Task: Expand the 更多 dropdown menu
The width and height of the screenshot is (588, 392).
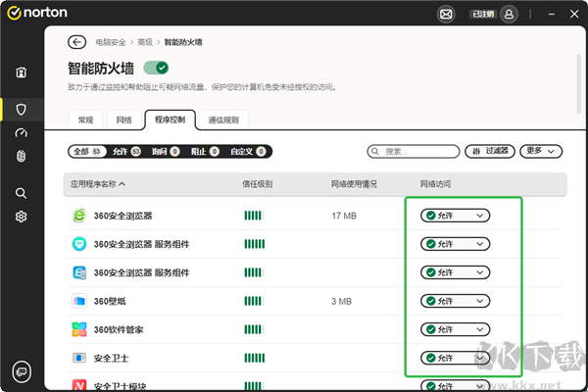Action: point(542,152)
